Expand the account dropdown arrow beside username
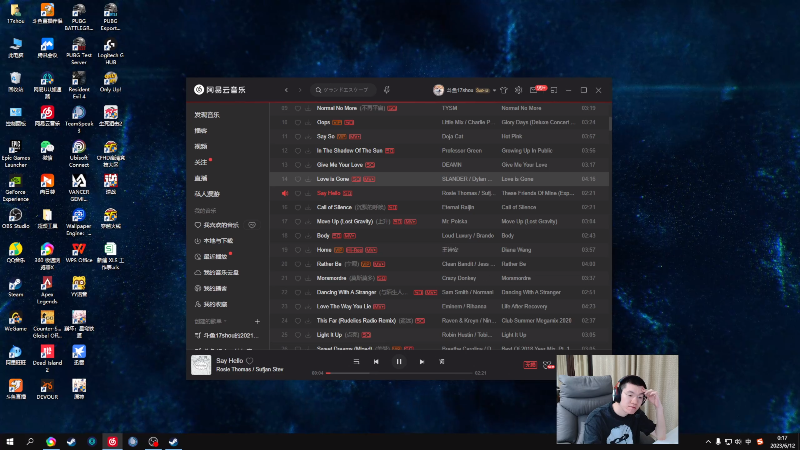 pyautogui.click(x=494, y=90)
